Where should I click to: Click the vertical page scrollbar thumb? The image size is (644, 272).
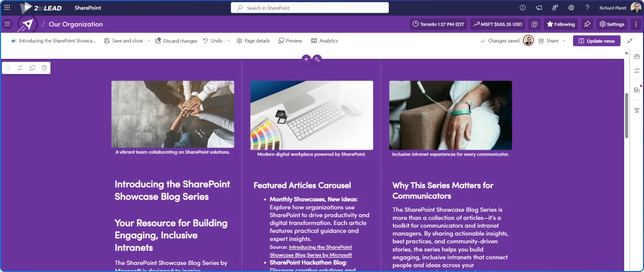tap(626, 115)
